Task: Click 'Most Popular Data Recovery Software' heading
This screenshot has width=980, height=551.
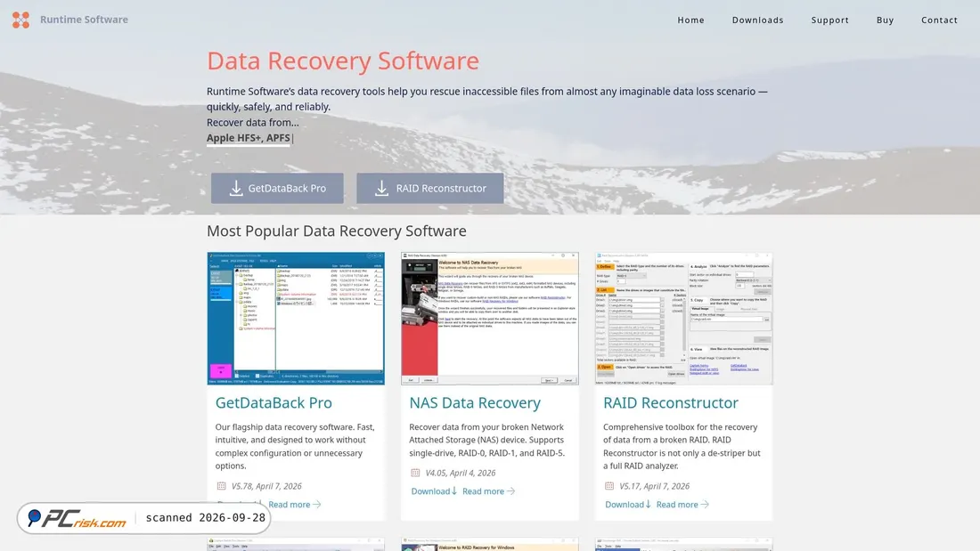Action: coord(336,231)
